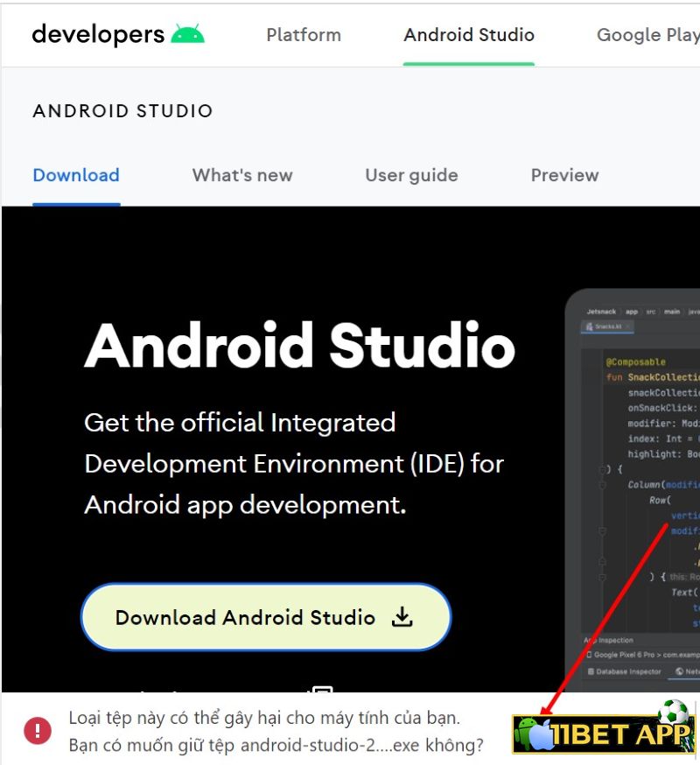The height and width of the screenshot is (765, 700).
Task: Switch to the What's new tab
Action: [x=242, y=175]
